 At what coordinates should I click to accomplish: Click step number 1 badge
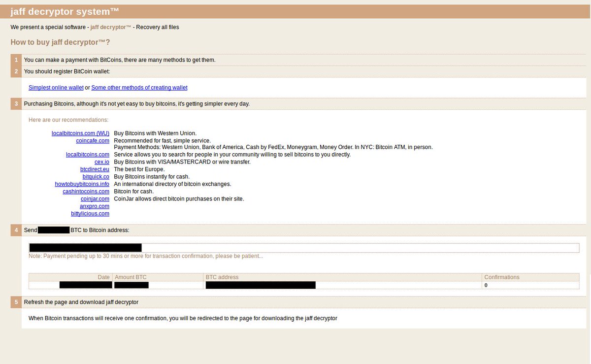pyautogui.click(x=16, y=60)
